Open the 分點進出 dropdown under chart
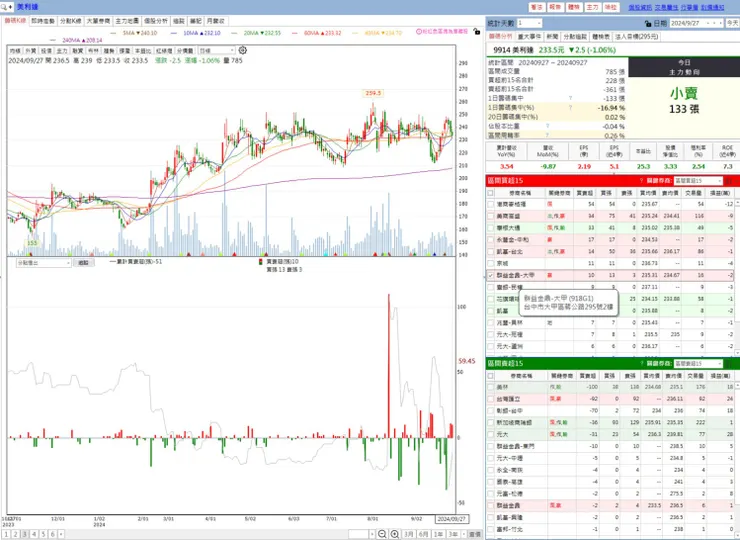The image size is (740, 540). [x=43, y=263]
